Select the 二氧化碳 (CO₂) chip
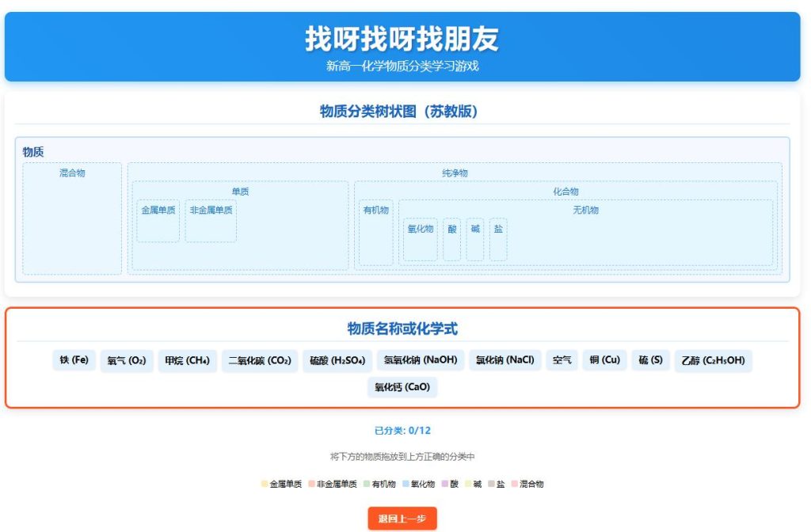Screen dimensions: 811x532 pyautogui.click(x=260, y=361)
